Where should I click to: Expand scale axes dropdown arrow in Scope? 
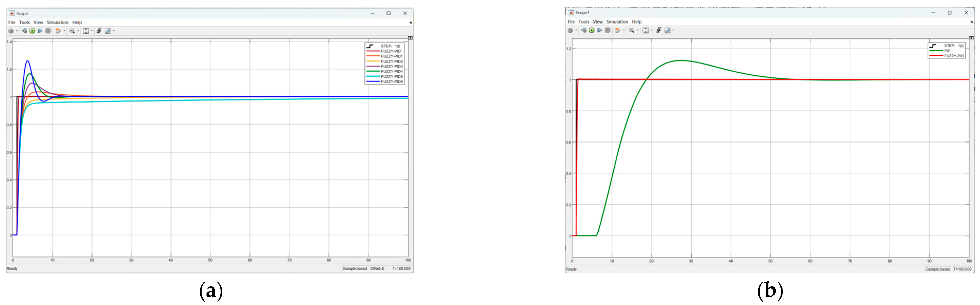(x=92, y=31)
